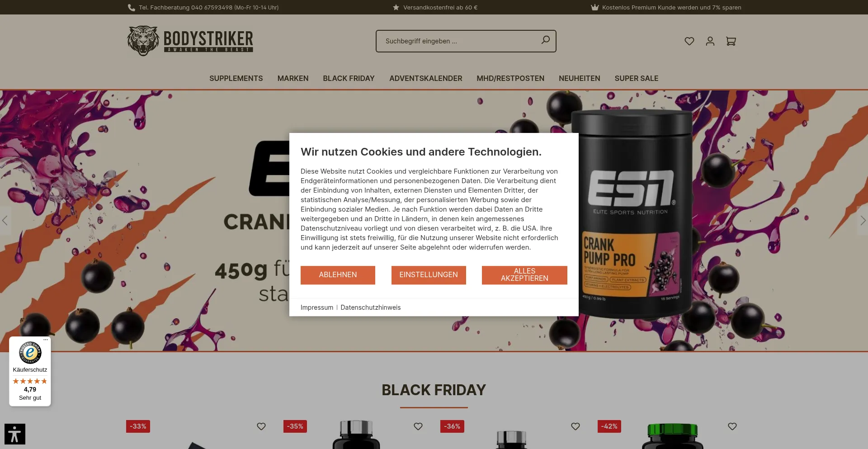Open the Marken navigation item
The height and width of the screenshot is (449, 868).
click(x=293, y=78)
